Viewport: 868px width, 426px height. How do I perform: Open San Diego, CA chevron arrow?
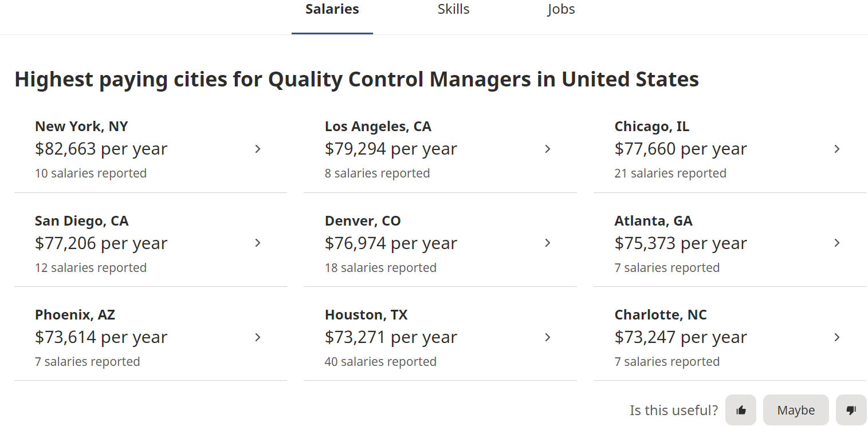[x=258, y=243]
